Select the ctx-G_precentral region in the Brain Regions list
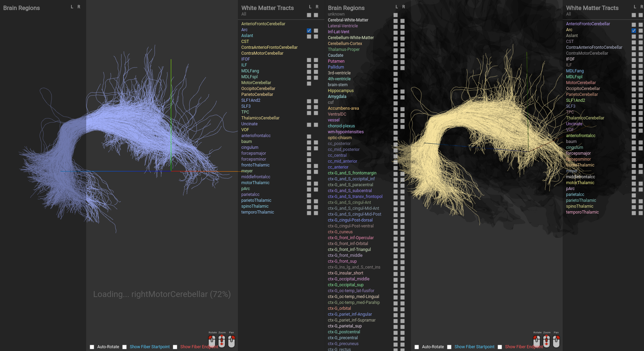Screen dimensions: 644x351 click(343, 338)
